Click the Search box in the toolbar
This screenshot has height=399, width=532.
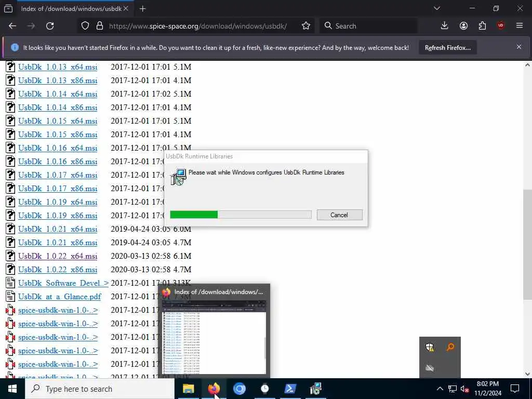tap(368, 26)
